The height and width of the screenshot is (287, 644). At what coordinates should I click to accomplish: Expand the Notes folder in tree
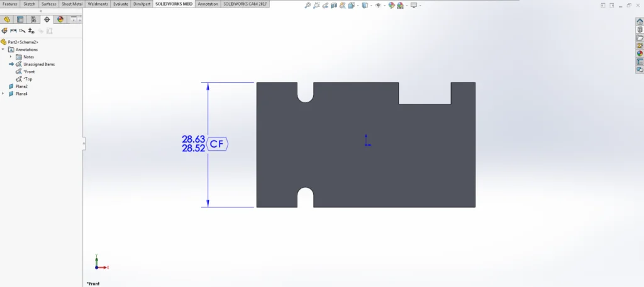point(11,57)
